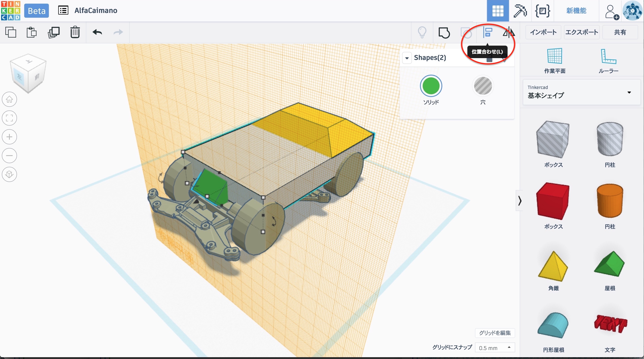
Task: Collapse the Shapes(2) panel arrow
Action: tap(407, 58)
